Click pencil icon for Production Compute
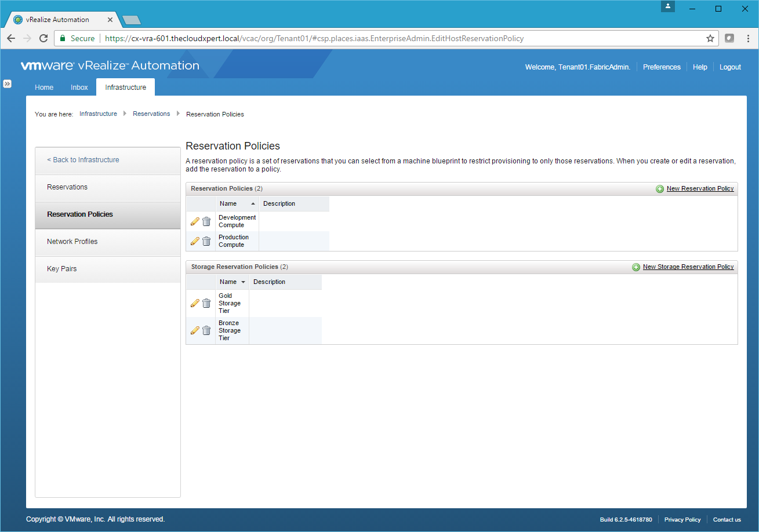This screenshot has height=532, width=759. [195, 241]
